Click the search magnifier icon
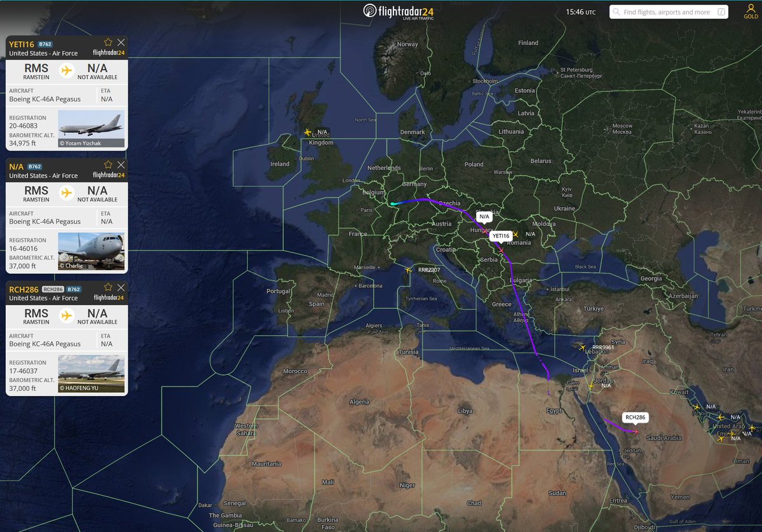Image resolution: width=762 pixels, height=532 pixels. 616,11
